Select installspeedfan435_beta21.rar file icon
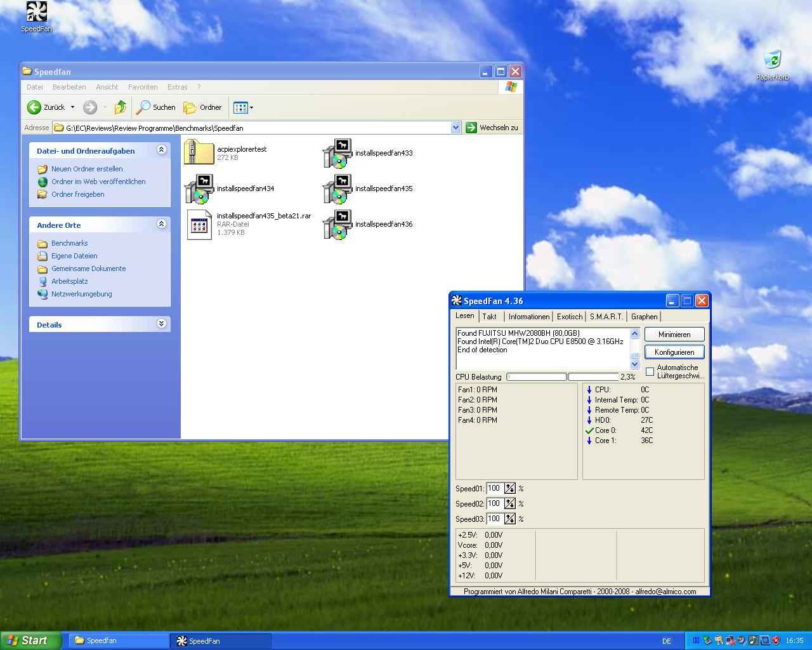Image resolution: width=812 pixels, height=650 pixels. (199, 224)
